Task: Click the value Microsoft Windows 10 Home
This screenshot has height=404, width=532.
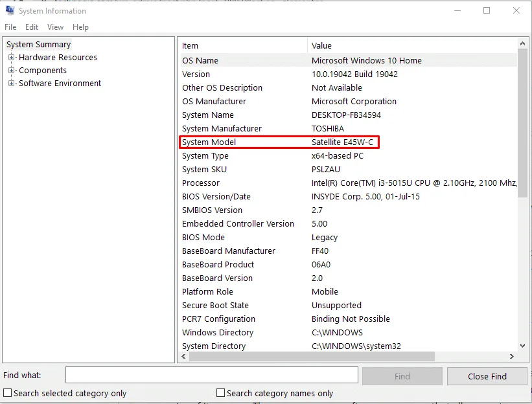Action: click(x=366, y=61)
